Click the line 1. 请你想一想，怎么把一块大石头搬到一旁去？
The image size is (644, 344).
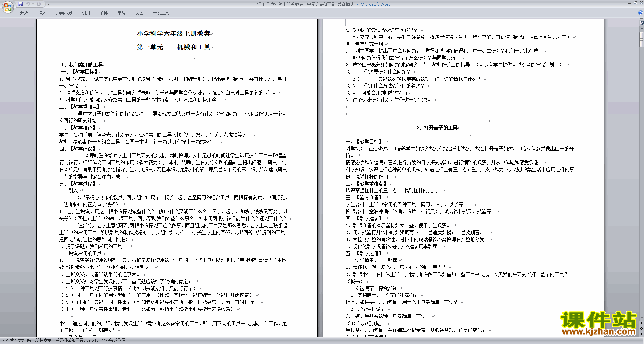[x=396, y=267]
